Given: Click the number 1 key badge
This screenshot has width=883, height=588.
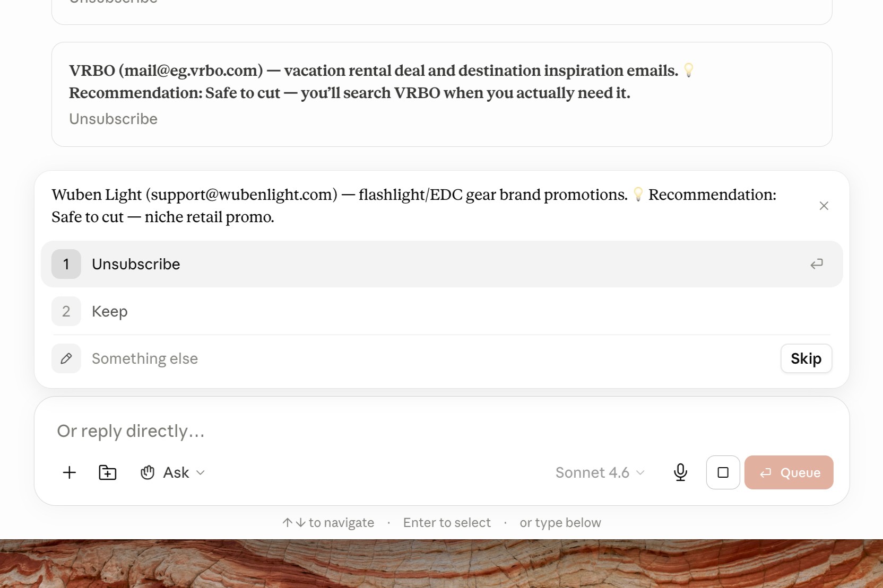Looking at the screenshot, I should (66, 264).
